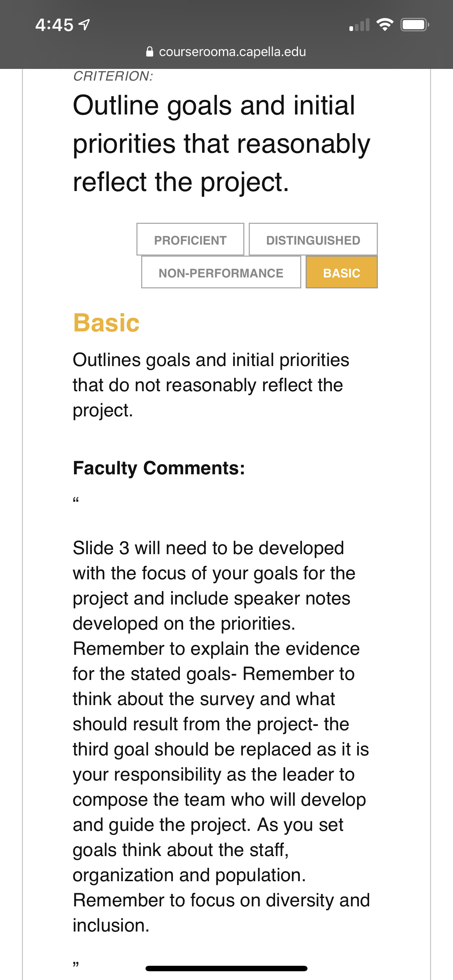Screen dimensions: 453x980
Task: Tap the cellular signal bars icon
Action: pos(359,25)
